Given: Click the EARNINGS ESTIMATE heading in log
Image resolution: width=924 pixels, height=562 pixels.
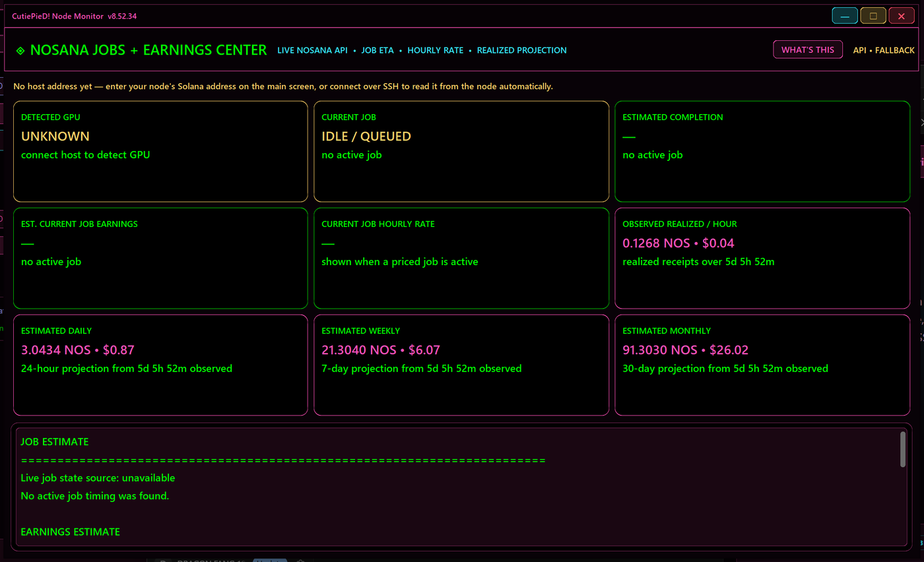Looking at the screenshot, I should (71, 532).
